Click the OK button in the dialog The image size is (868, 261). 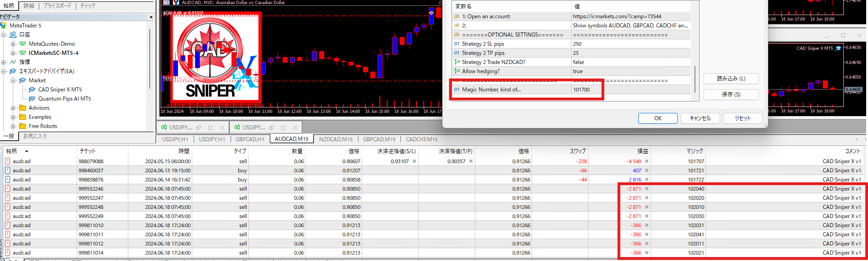tap(658, 118)
